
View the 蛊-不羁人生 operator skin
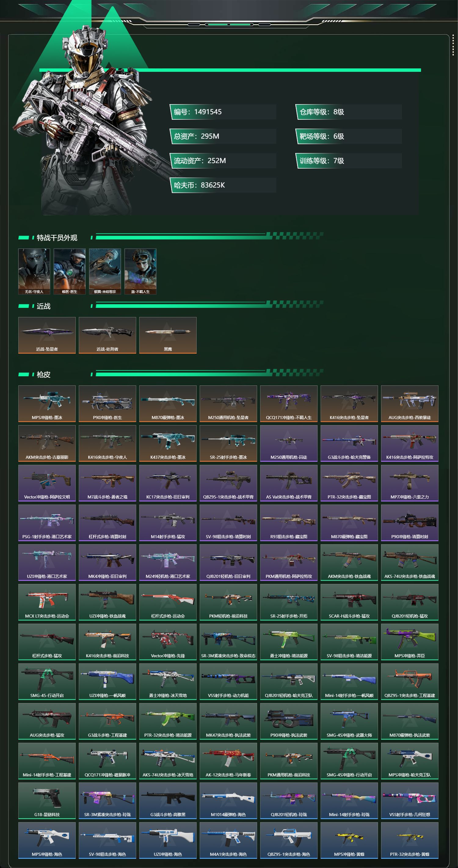pos(140,271)
